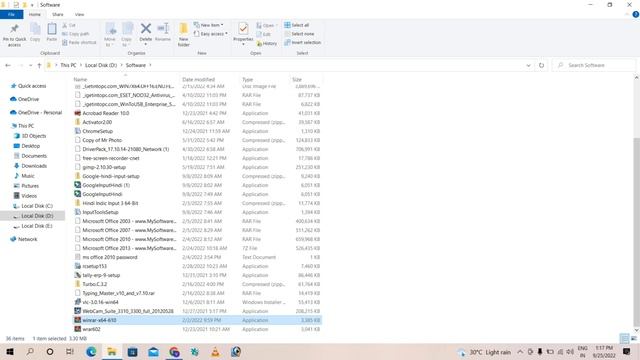
Task: Click Local Disk (D:) in breadcrumb
Action: [x=101, y=65]
